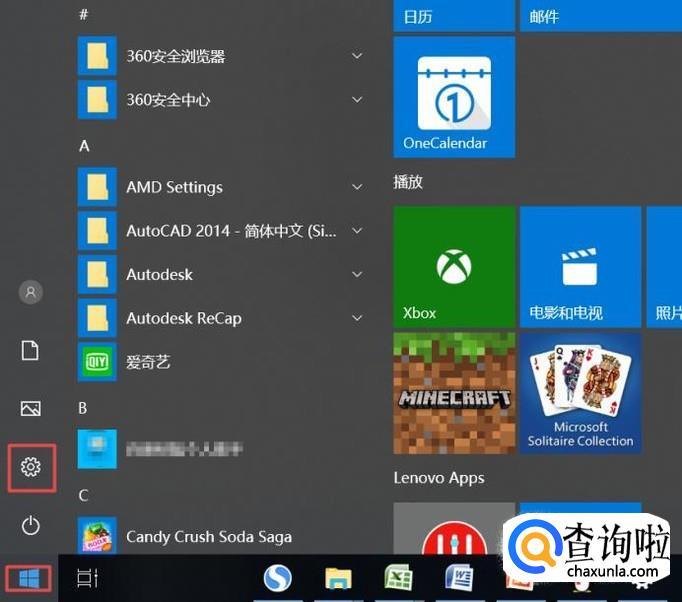
Task: Open the 邮件 tile
Action: coord(601,16)
